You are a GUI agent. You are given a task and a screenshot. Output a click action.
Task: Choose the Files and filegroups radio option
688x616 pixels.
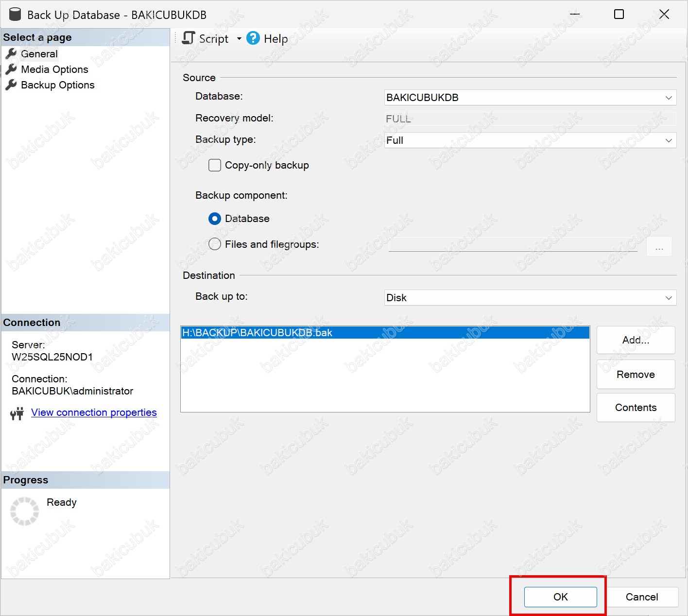pos(214,244)
